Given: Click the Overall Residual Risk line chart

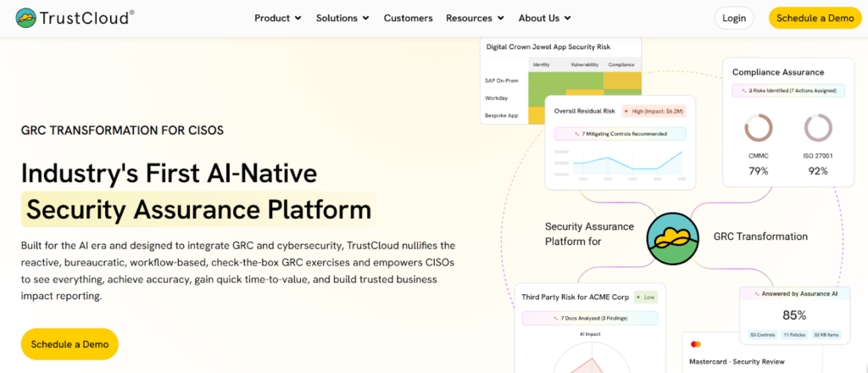Looking at the screenshot, I should click(620, 164).
